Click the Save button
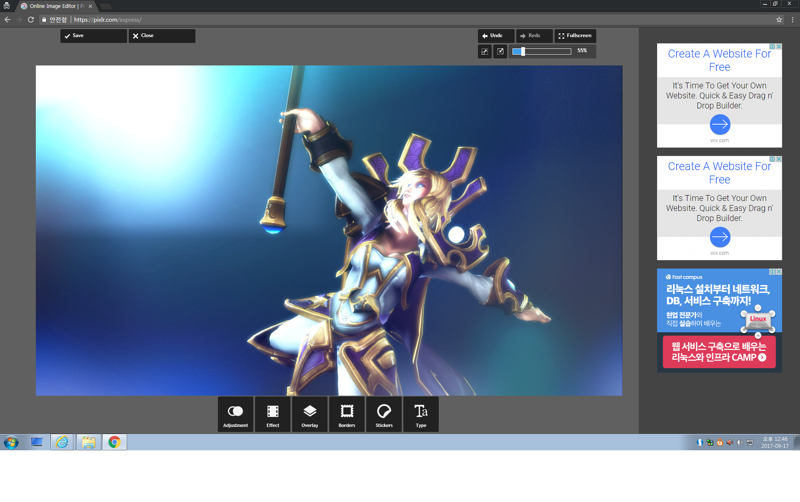This screenshot has width=800, height=502. (x=93, y=36)
